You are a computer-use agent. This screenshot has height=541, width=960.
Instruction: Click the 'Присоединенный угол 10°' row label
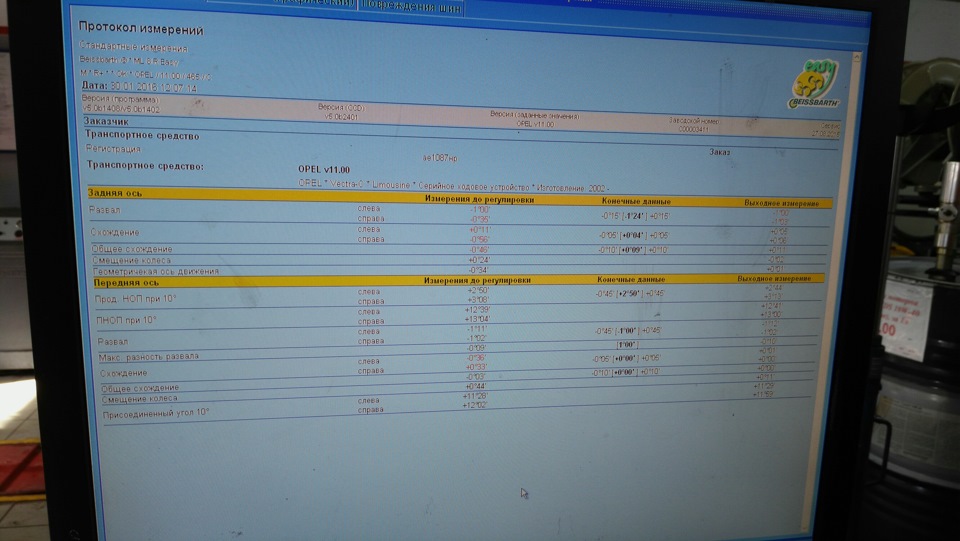click(156, 414)
